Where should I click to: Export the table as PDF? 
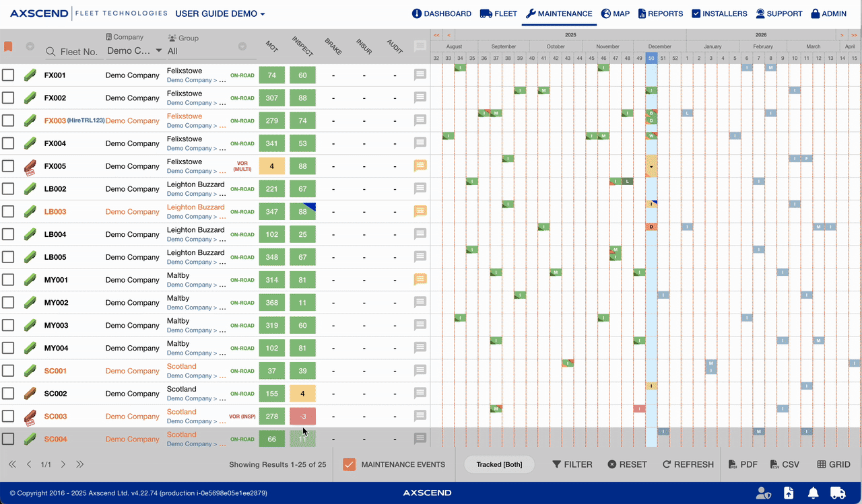[743, 464]
